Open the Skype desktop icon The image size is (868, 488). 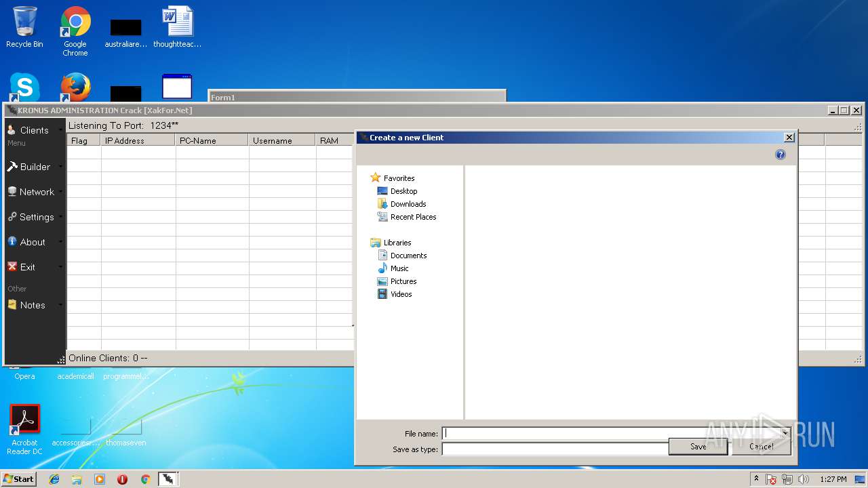[24, 87]
